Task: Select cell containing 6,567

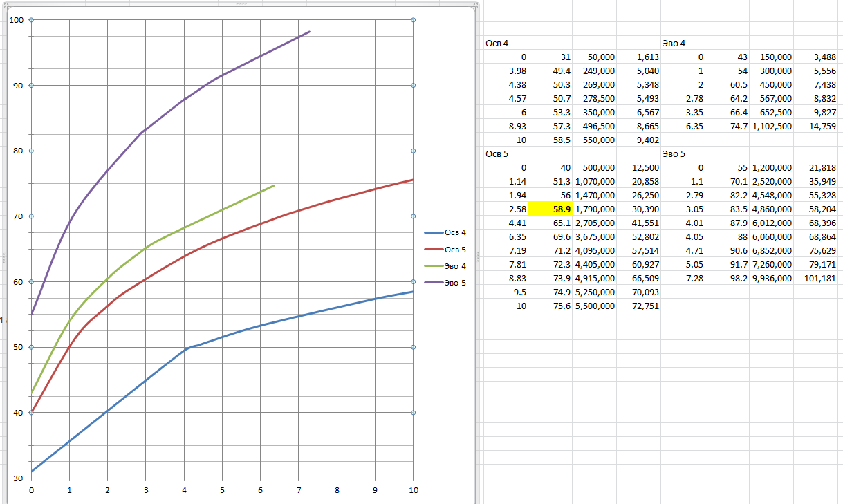Action: tap(638, 112)
